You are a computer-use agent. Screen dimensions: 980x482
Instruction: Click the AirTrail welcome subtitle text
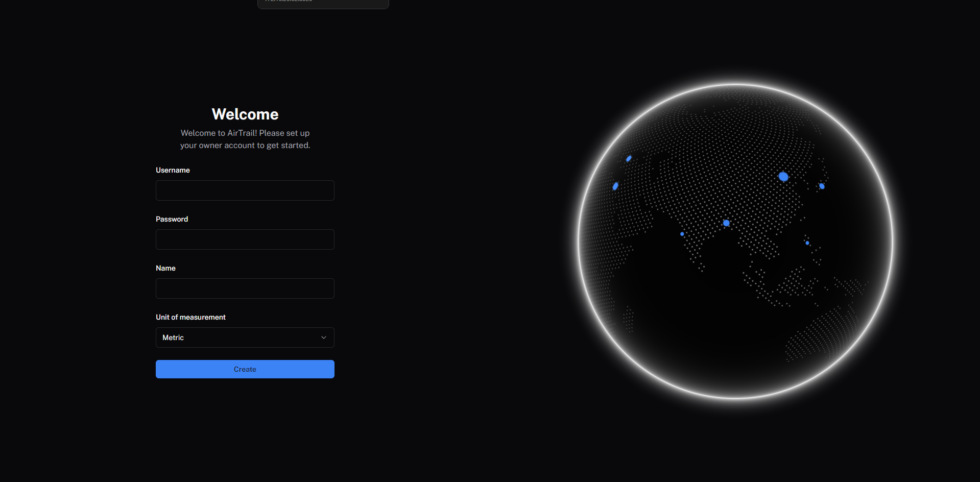click(x=245, y=139)
